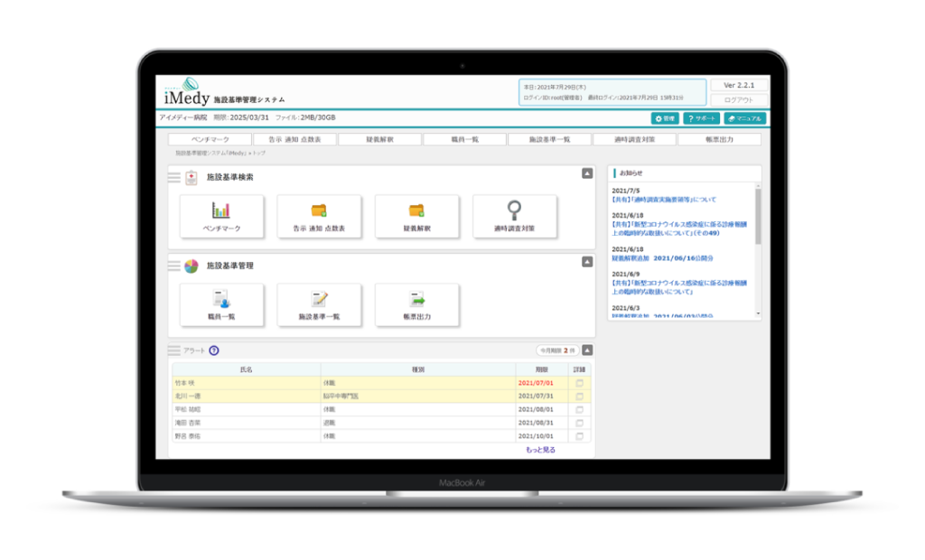
Task: Click the 詳細 icon for 北川 row
Action: [x=580, y=396]
